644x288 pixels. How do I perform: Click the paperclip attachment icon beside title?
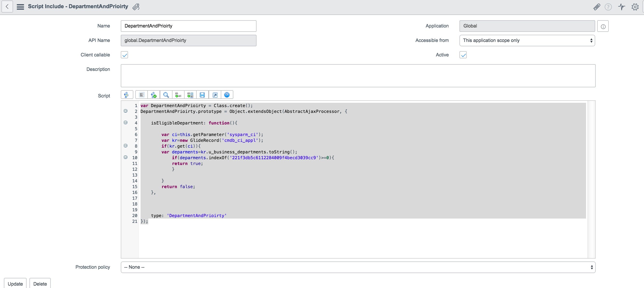point(136,7)
